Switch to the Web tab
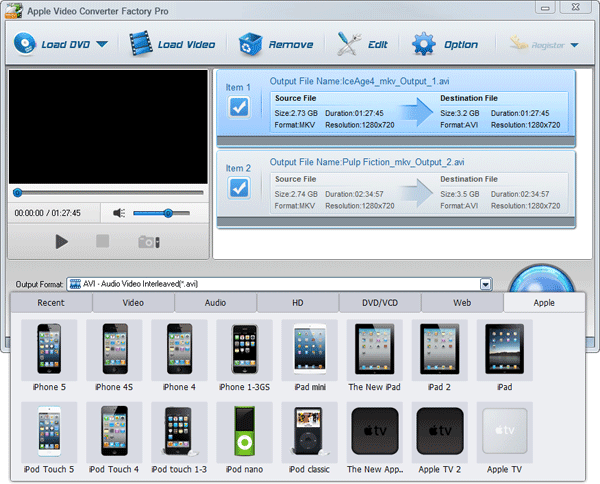600x484 pixels. [462, 303]
